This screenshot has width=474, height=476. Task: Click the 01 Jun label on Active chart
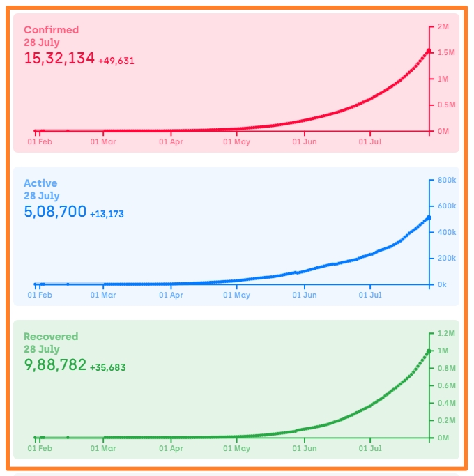[304, 294]
